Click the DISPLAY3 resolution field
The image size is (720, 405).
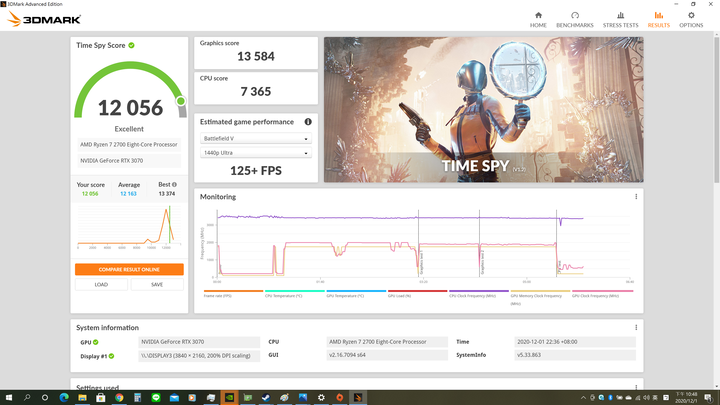point(199,355)
